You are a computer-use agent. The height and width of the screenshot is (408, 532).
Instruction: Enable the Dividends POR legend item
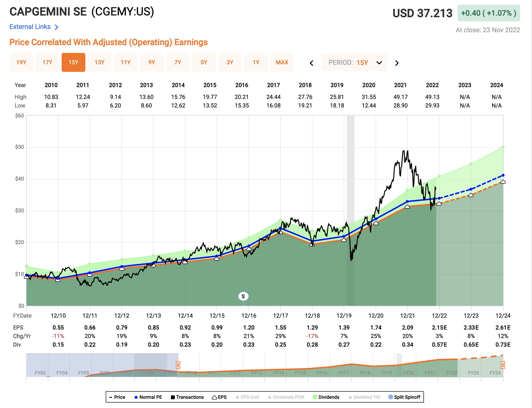(286, 397)
